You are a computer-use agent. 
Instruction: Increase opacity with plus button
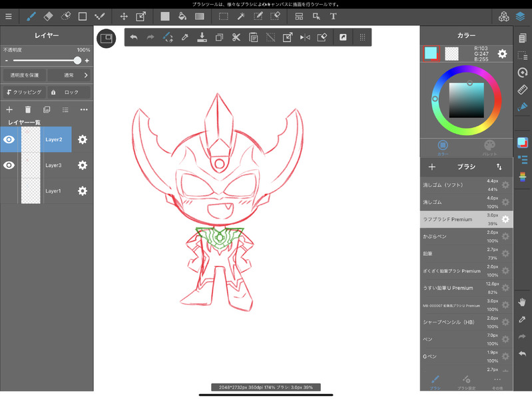click(87, 61)
